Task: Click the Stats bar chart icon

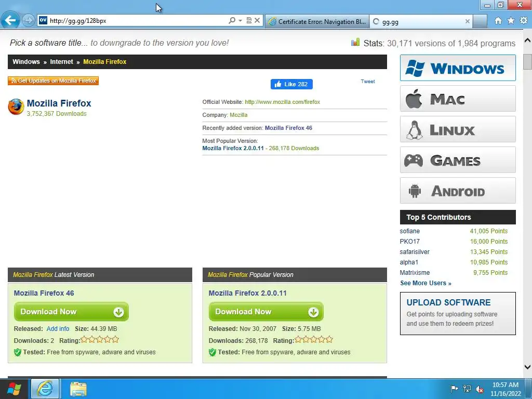Action: coord(355,43)
